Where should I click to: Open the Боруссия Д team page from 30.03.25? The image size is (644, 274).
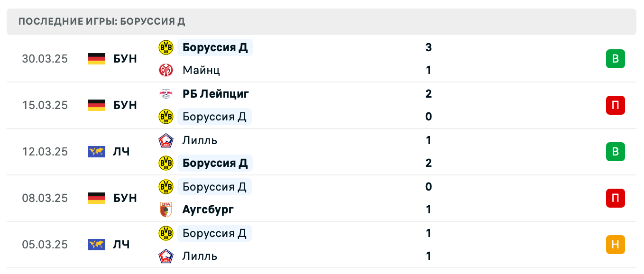[x=215, y=47]
